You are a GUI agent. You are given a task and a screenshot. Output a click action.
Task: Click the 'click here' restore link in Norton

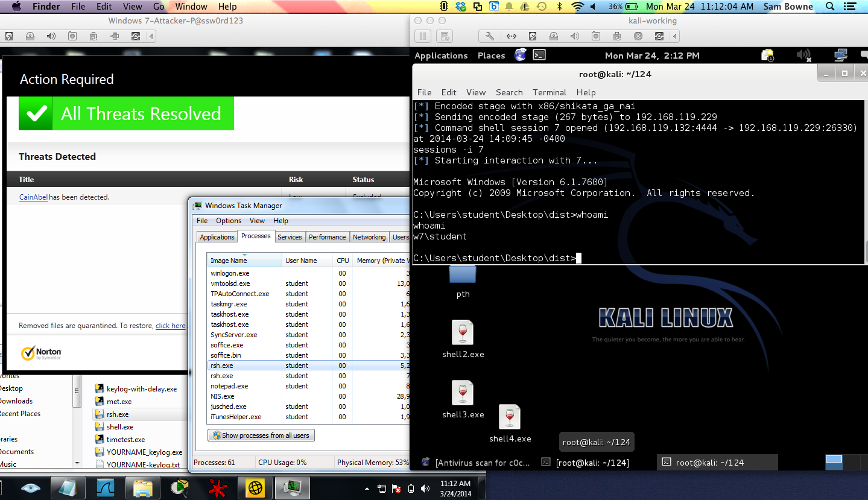171,326
